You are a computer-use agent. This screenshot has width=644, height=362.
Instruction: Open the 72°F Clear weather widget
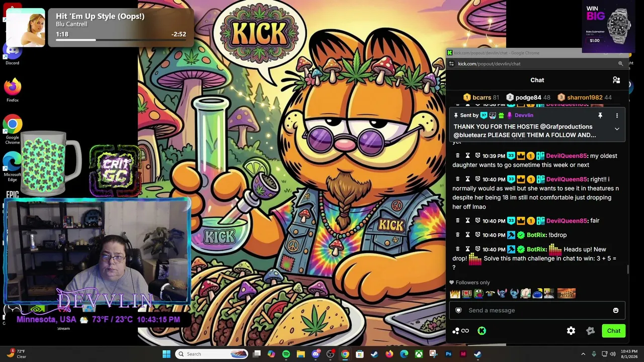17,354
